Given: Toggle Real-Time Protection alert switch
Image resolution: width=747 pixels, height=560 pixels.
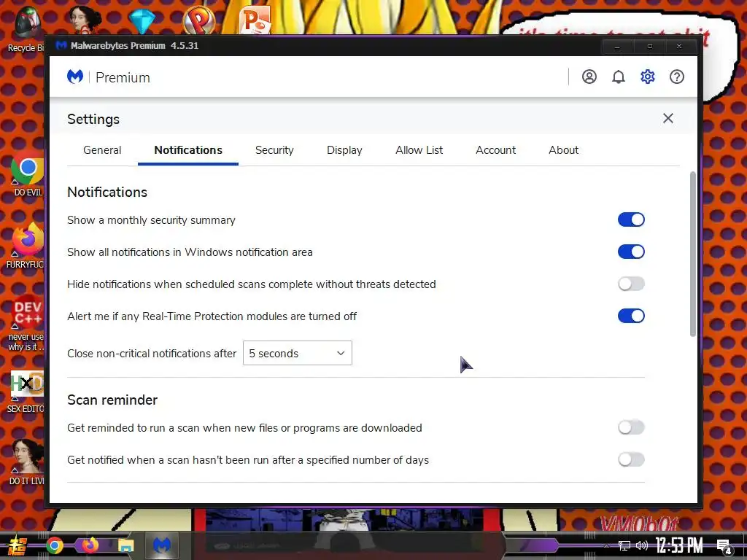Looking at the screenshot, I should [631, 316].
